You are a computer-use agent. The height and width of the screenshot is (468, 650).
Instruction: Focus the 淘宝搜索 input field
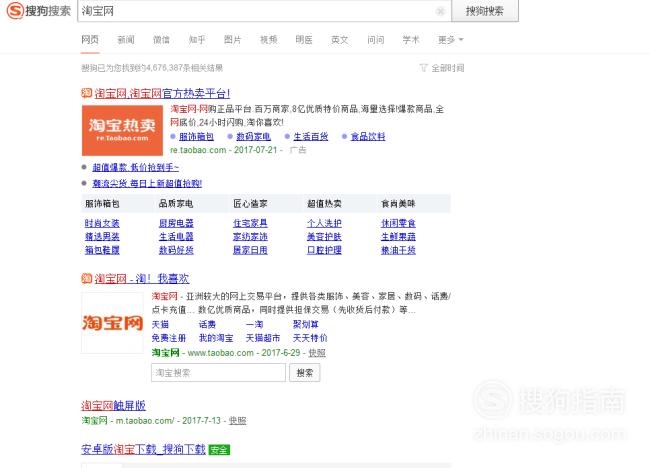coord(218,373)
